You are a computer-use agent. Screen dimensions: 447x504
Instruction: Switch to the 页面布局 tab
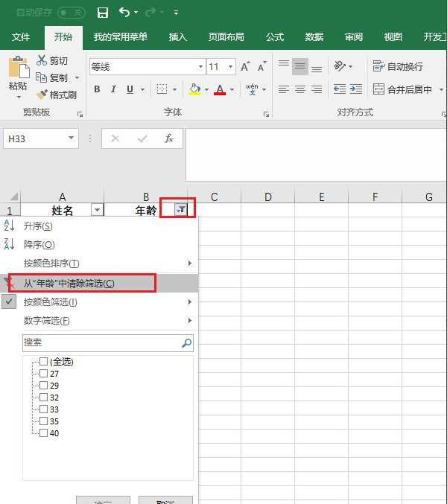coord(226,37)
